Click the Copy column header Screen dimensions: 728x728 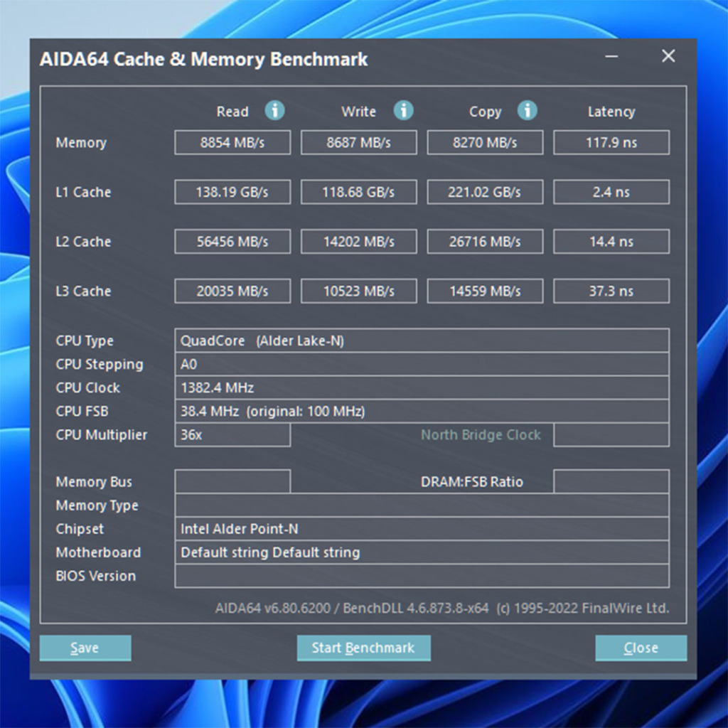[x=485, y=112]
